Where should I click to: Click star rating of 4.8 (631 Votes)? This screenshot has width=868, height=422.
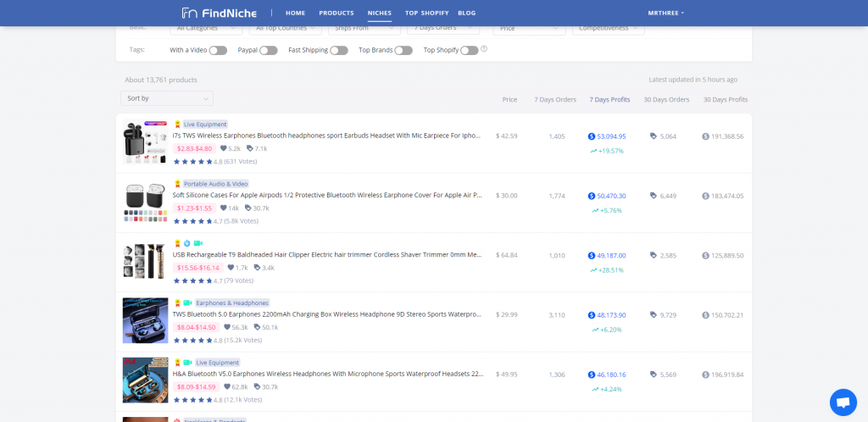pos(192,162)
